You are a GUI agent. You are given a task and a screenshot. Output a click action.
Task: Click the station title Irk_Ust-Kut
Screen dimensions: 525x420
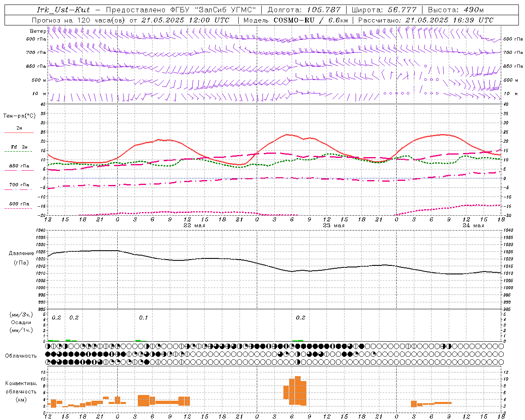coord(64,10)
